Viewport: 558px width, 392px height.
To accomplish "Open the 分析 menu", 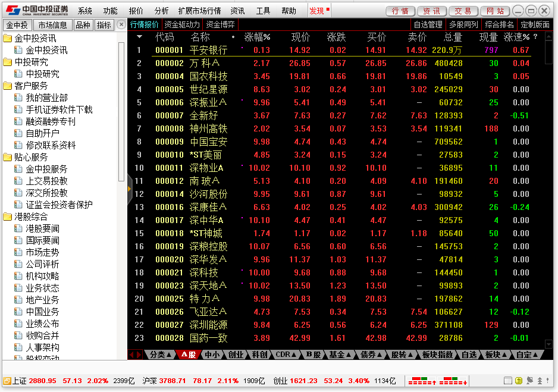I will tap(161, 11).
